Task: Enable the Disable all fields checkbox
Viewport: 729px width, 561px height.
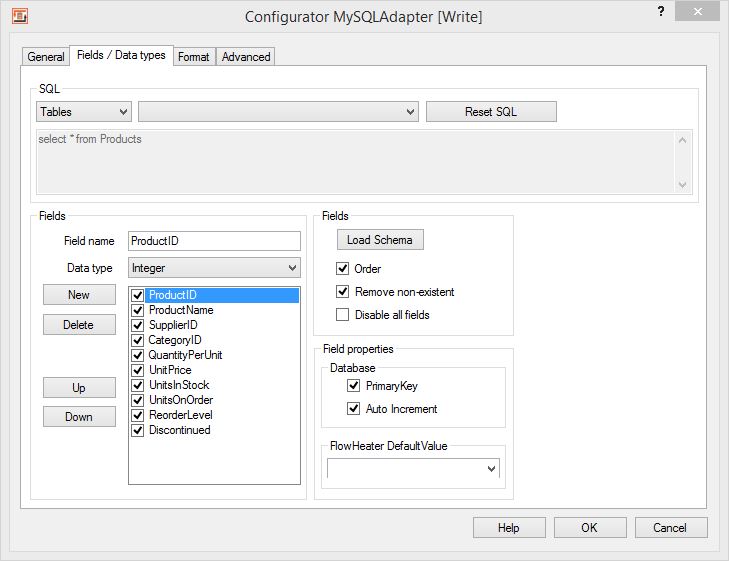Action: coord(343,315)
